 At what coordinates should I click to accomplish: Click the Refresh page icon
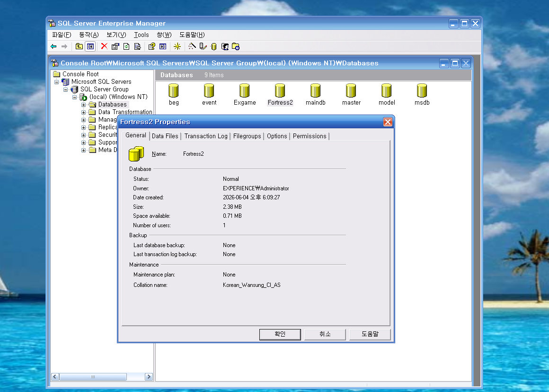126,46
